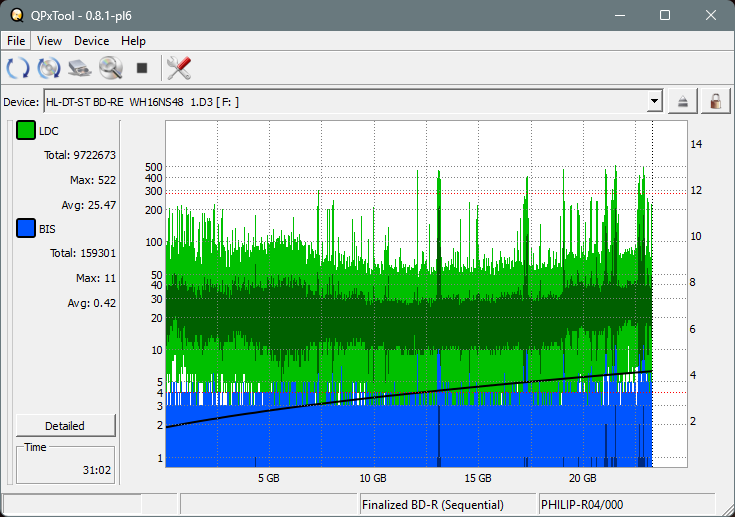Viewport: 735px width, 517px height.
Task: Click the green LDC color swatch
Action: click(25, 131)
